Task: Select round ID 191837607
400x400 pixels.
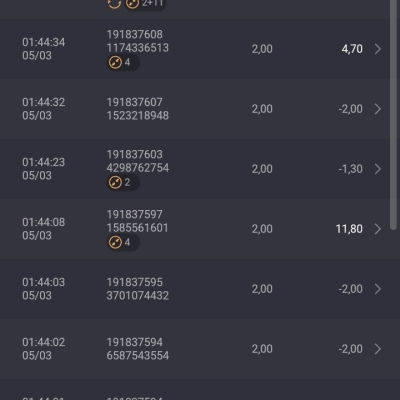Action: (x=135, y=102)
